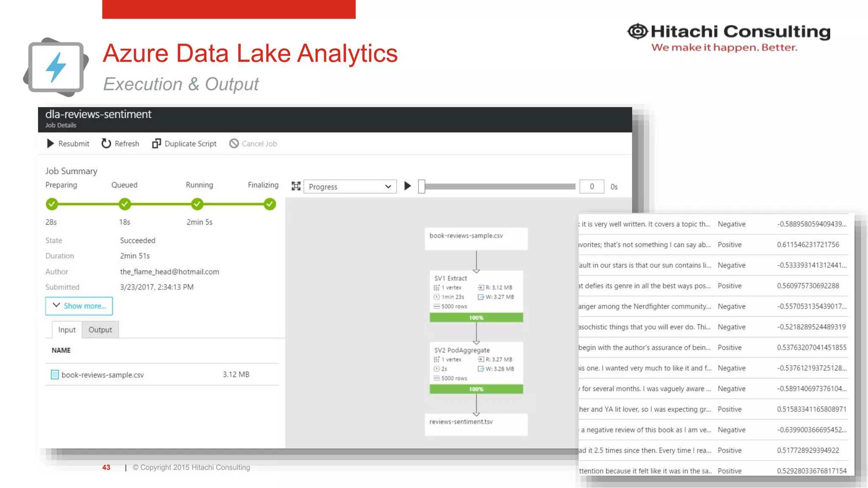Click review row 'defies its genre'

[713, 286]
